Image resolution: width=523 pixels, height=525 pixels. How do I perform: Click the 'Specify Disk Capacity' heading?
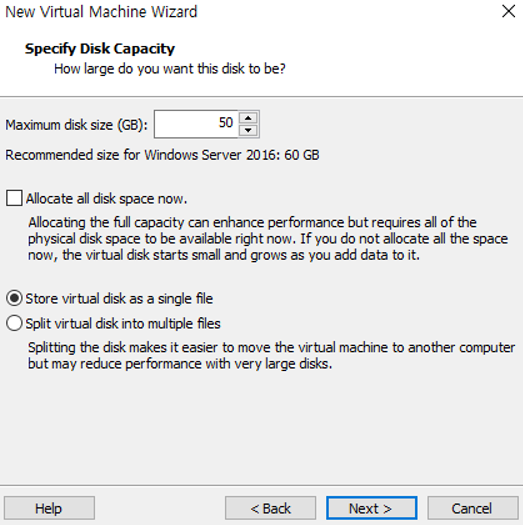100,49
